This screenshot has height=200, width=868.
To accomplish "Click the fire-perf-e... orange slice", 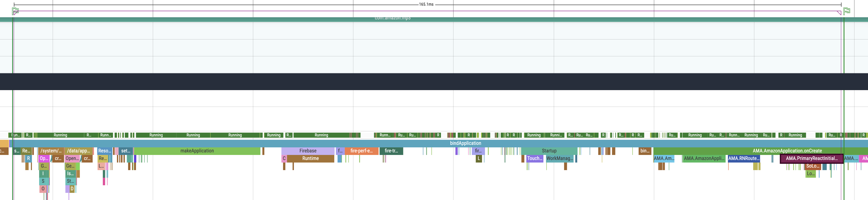I will tap(361, 151).
